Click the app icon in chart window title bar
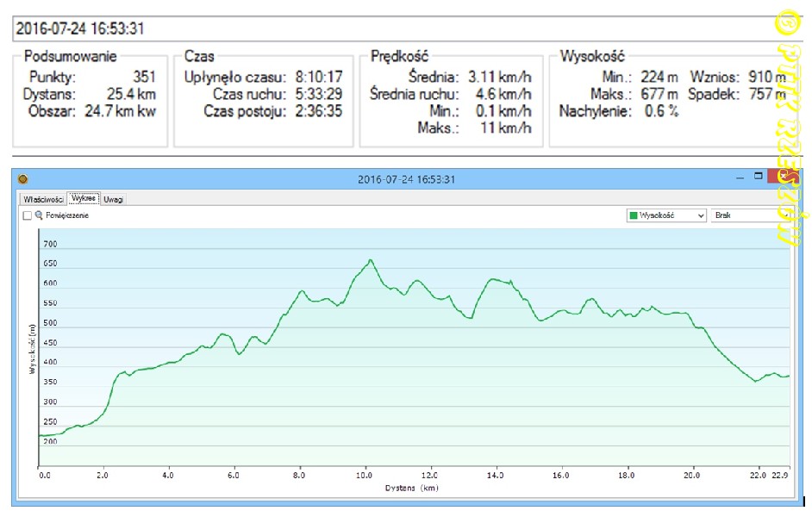 coord(22,179)
